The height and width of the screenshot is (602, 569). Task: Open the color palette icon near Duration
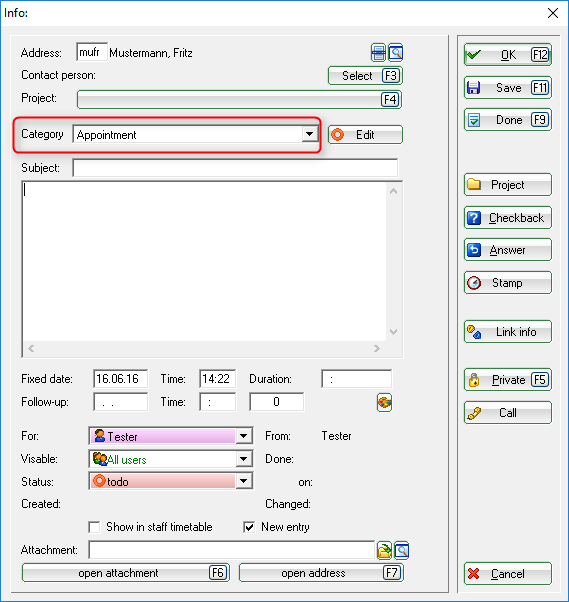point(384,402)
